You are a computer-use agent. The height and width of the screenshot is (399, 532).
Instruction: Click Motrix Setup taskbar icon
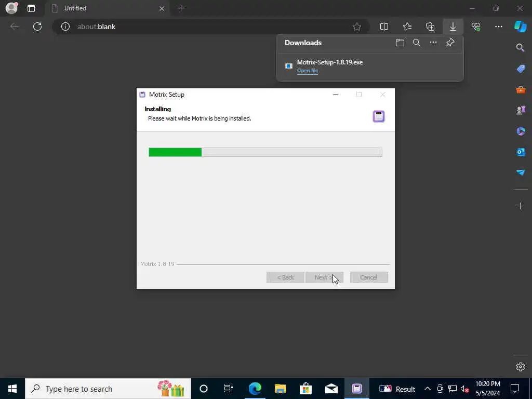[x=356, y=389]
